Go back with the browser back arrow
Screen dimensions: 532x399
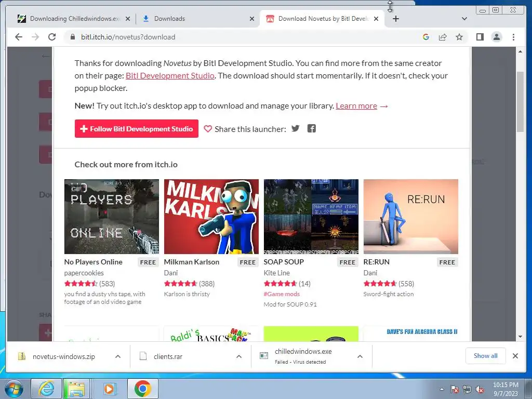(19, 37)
